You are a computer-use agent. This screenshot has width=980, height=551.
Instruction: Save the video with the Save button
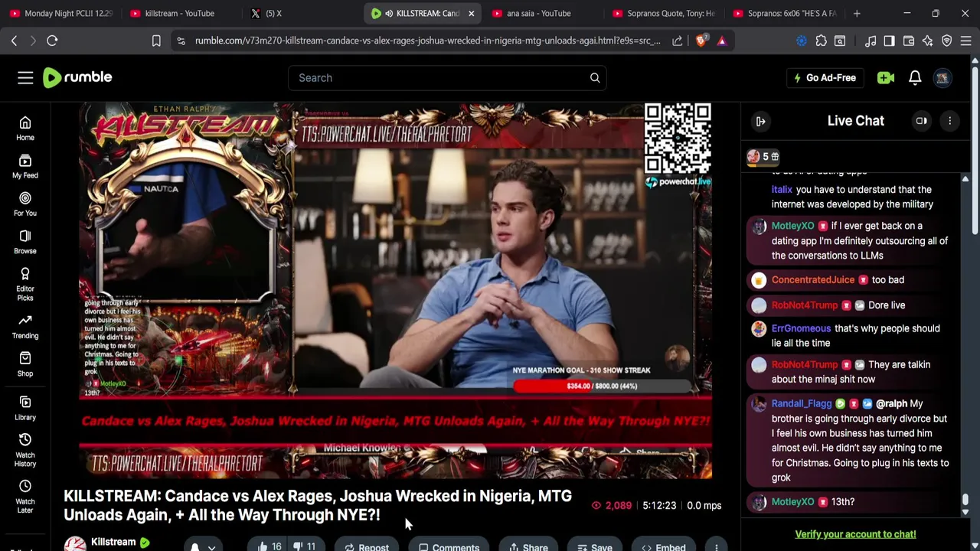(594, 546)
